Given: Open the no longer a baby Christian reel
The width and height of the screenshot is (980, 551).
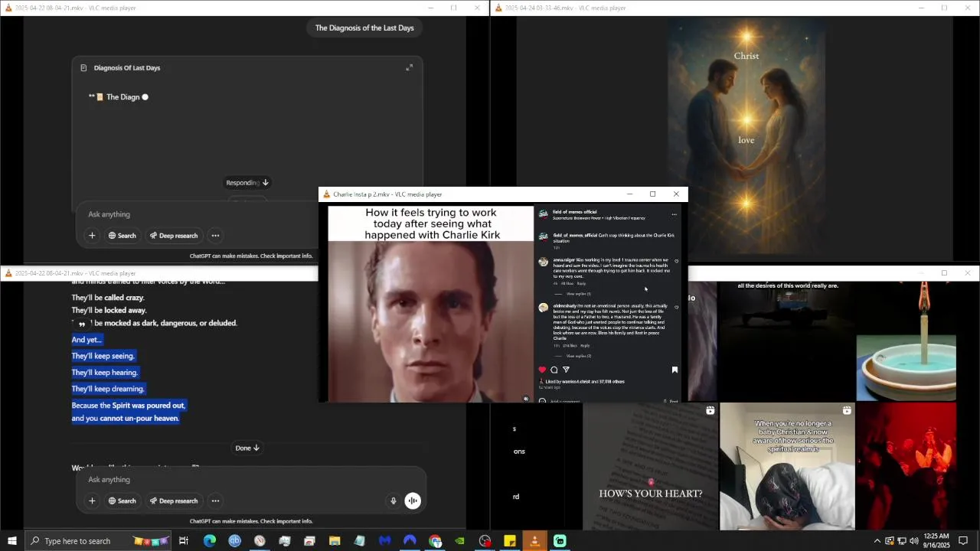Looking at the screenshot, I should [x=786, y=466].
